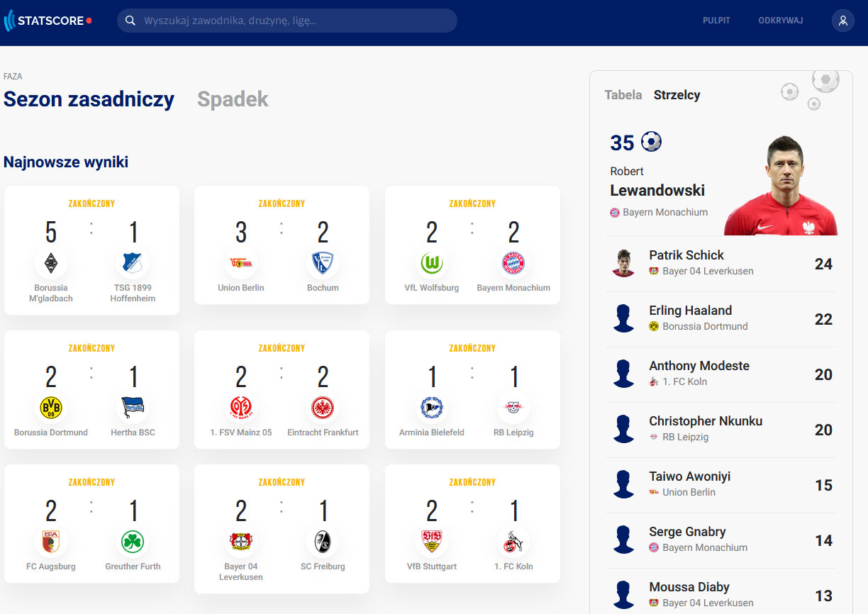Click the RB Leipzig logo
This screenshot has width=868, height=614.
[x=513, y=407]
